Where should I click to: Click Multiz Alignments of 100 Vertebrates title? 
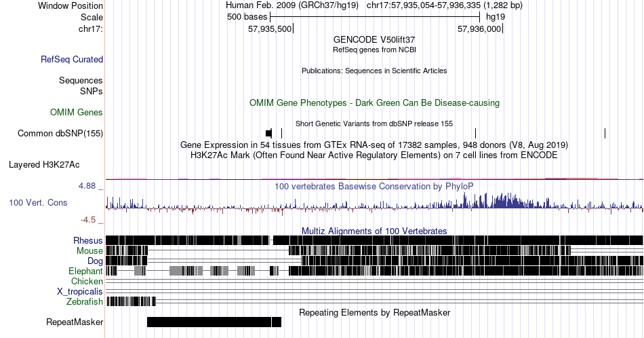pyautogui.click(x=374, y=231)
